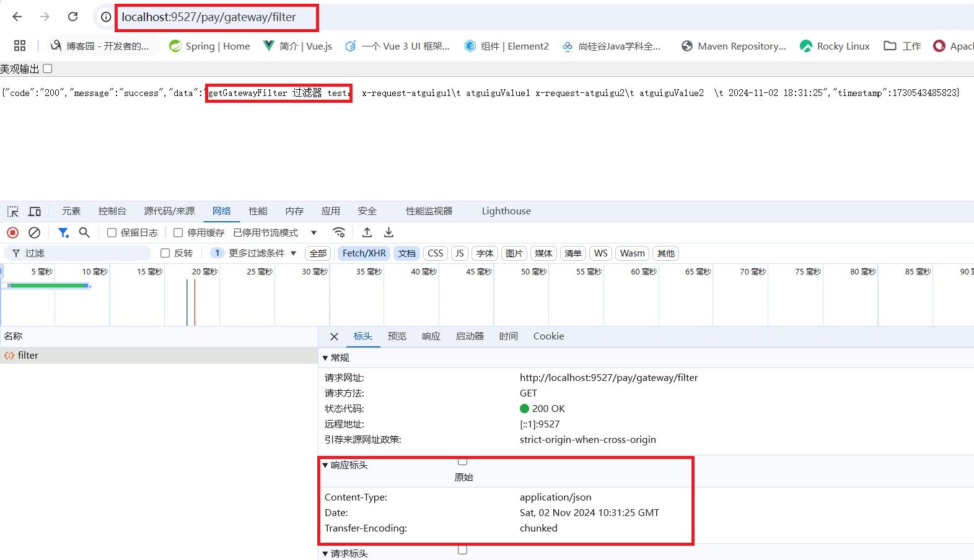Toggle the JS filter
This screenshot has width=974, height=560.
[x=459, y=253]
